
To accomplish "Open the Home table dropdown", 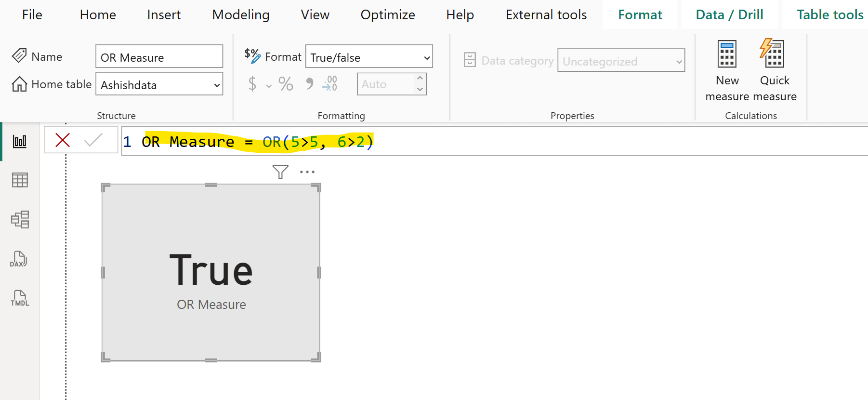I will 217,85.
